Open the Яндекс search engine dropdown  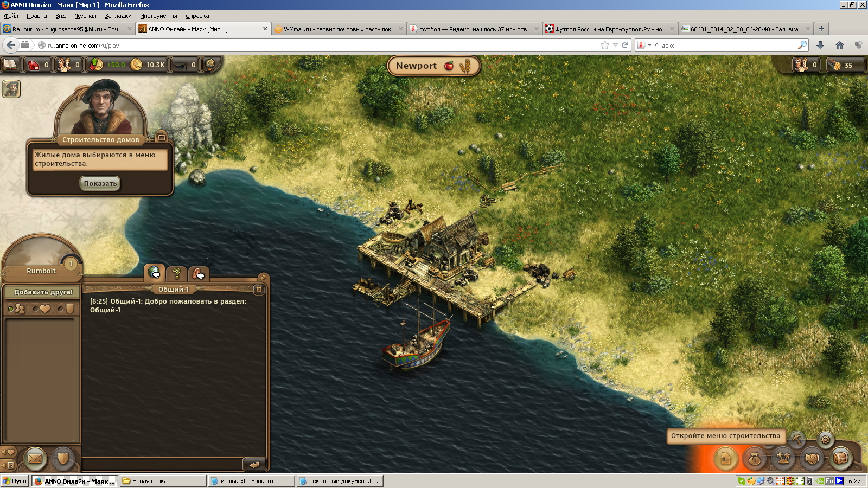(x=644, y=45)
